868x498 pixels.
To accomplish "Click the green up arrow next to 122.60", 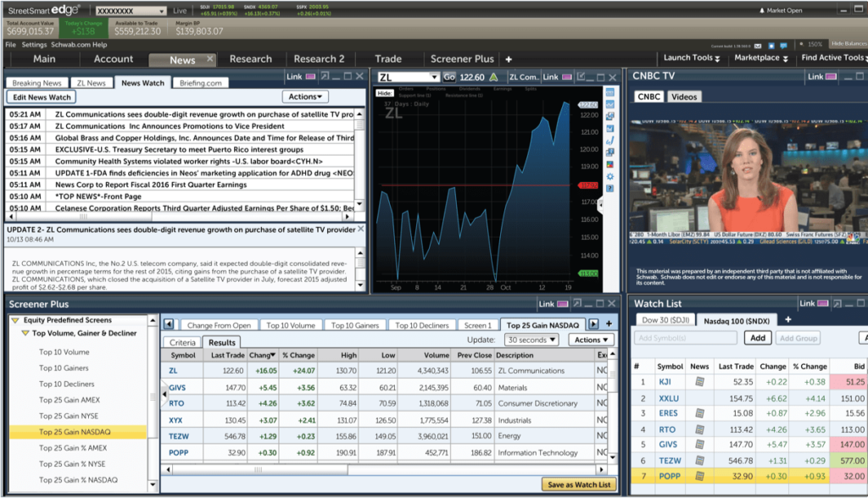I will point(493,77).
